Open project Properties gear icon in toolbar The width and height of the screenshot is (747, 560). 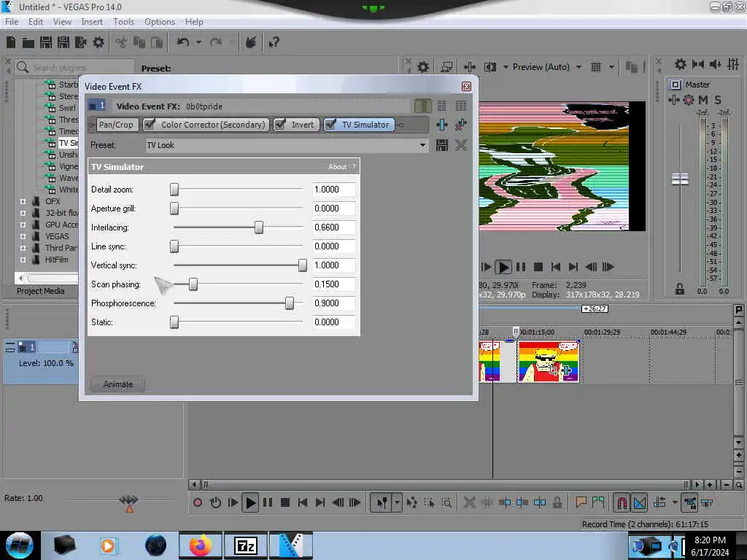[x=98, y=43]
